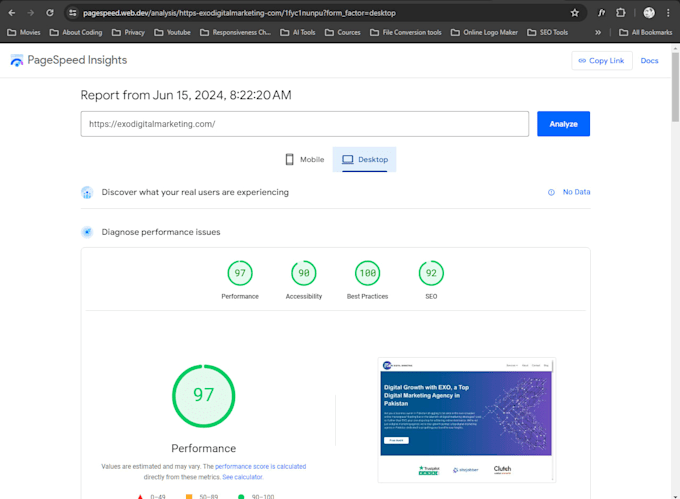Jump to Performance score gauge 97
The image size is (680, 499).
pyautogui.click(x=240, y=273)
